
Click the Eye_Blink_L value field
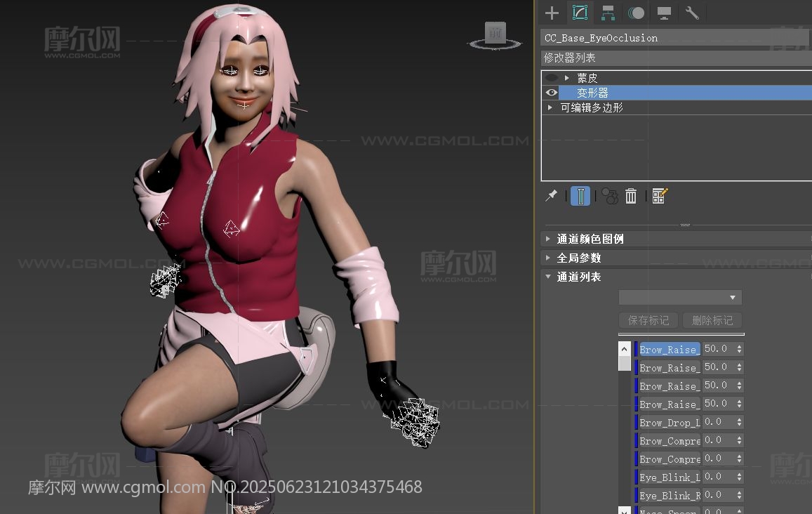[719, 477]
